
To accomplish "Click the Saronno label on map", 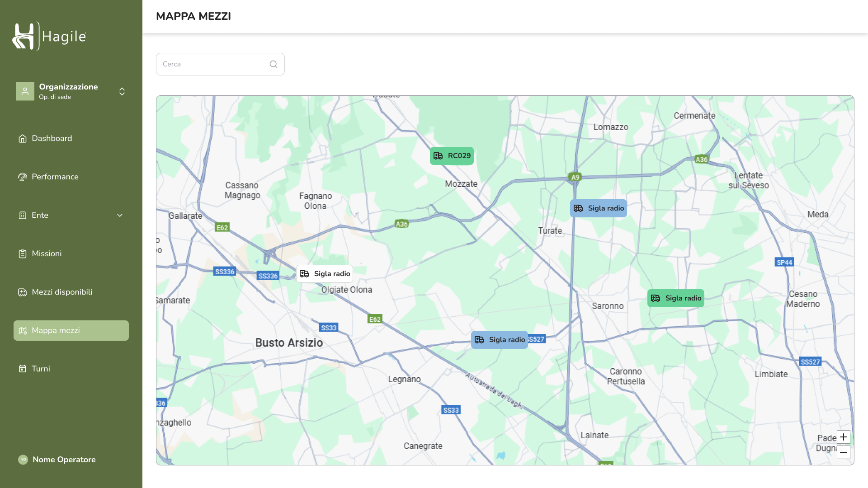I will pyautogui.click(x=608, y=306).
